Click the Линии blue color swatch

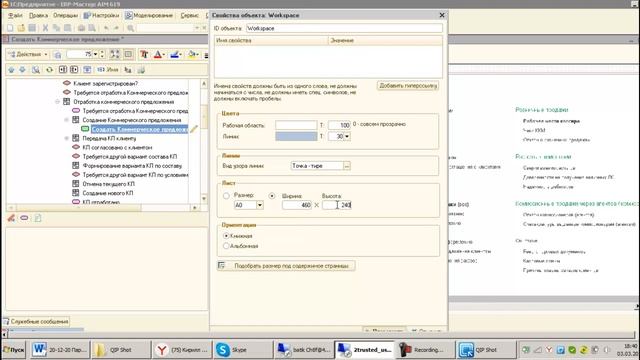click(296, 136)
